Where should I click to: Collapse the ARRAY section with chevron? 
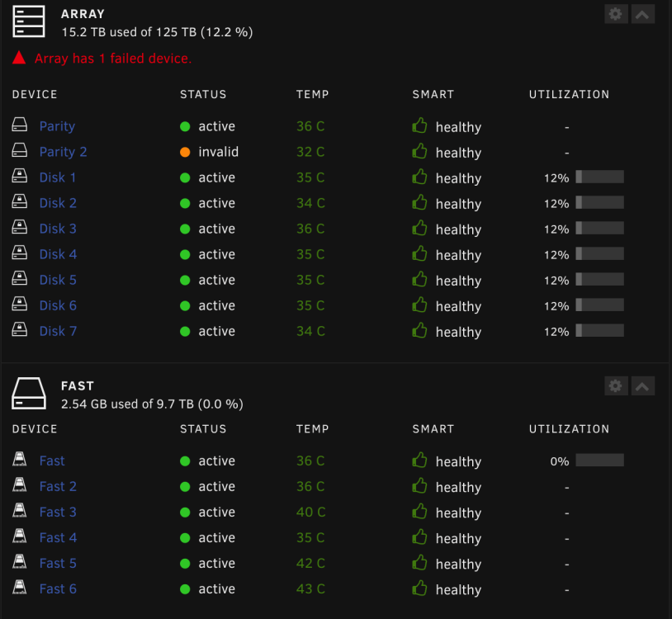[642, 14]
